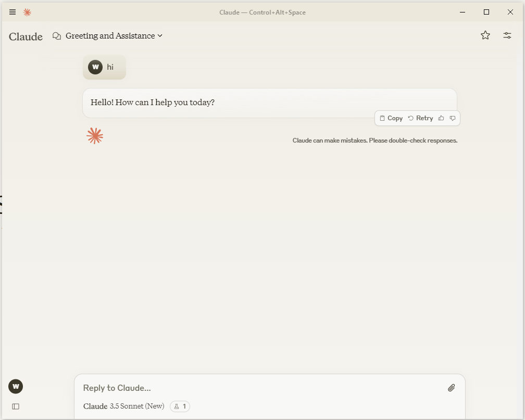Open the chat controls sliders icon

[507, 35]
